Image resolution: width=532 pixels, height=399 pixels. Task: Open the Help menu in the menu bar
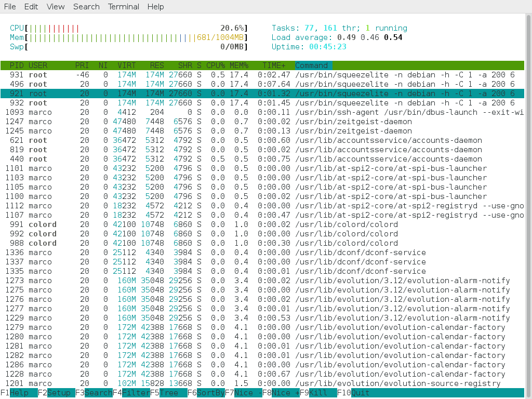pyautogui.click(x=156, y=7)
